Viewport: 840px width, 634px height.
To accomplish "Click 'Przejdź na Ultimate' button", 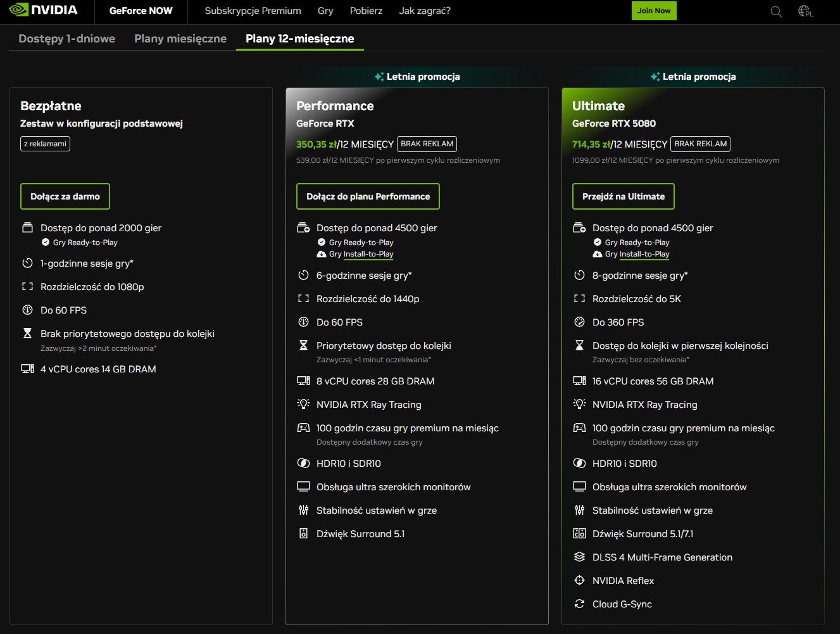I will click(x=624, y=196).
